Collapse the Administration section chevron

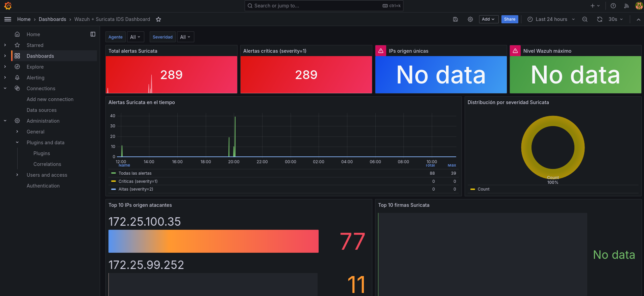point(5,121)
